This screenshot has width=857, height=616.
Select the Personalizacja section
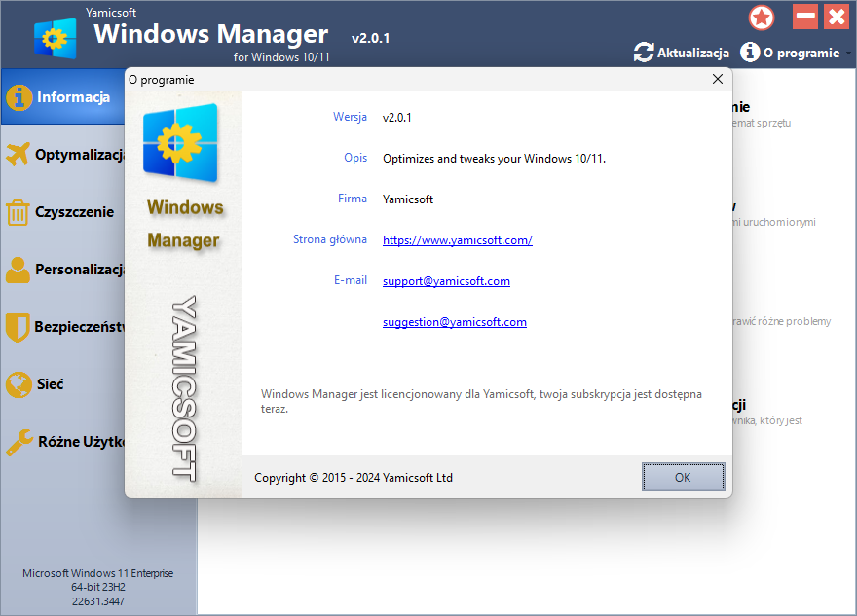pos(63,270)
